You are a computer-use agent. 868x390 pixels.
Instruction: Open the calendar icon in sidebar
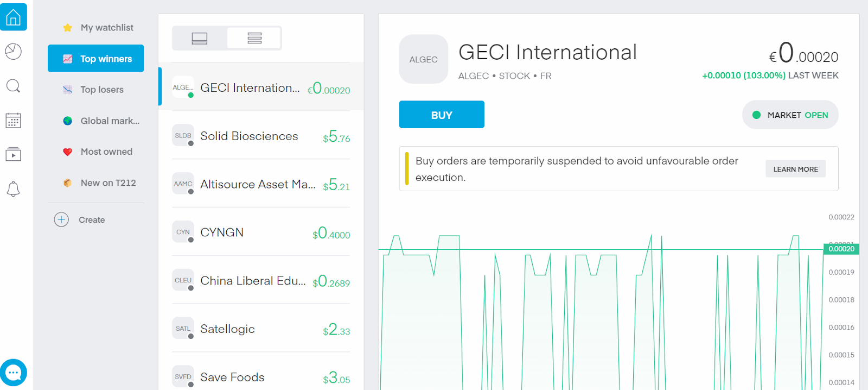tap(14, 121)
